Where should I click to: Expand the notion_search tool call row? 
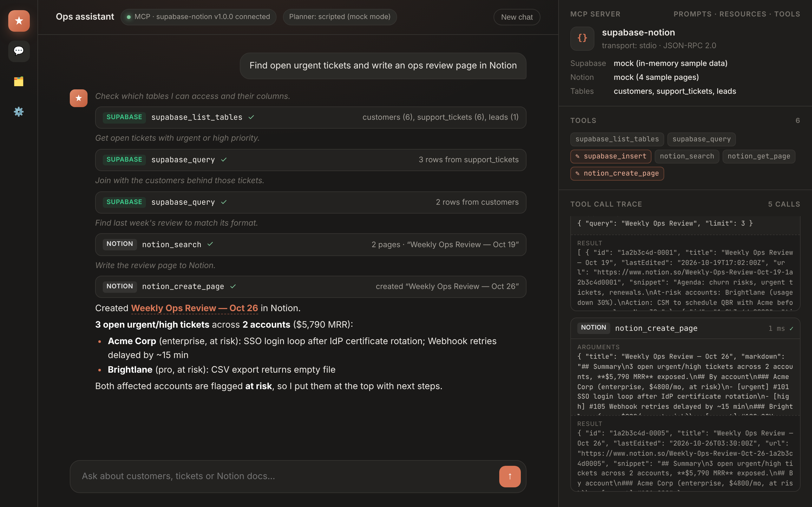[x=311, y=244]
